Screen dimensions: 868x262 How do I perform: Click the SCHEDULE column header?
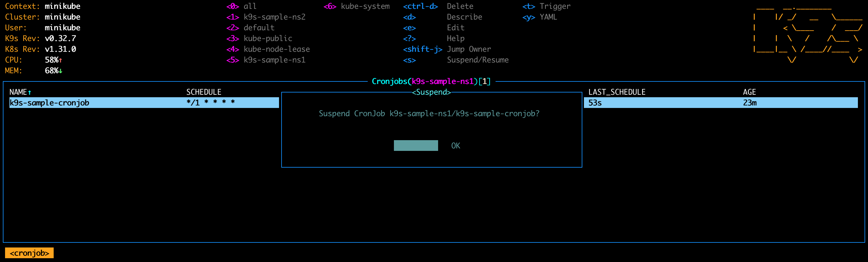(x=204, y=92)
